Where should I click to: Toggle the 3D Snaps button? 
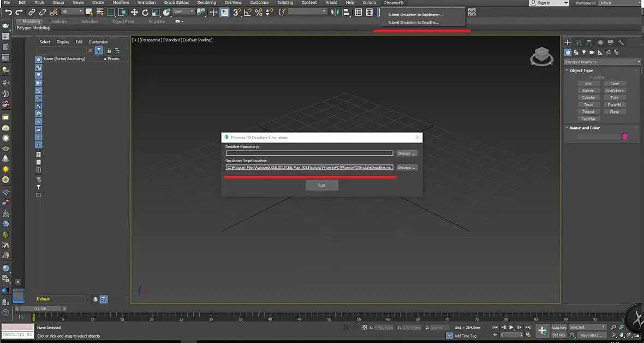(237, 13)
